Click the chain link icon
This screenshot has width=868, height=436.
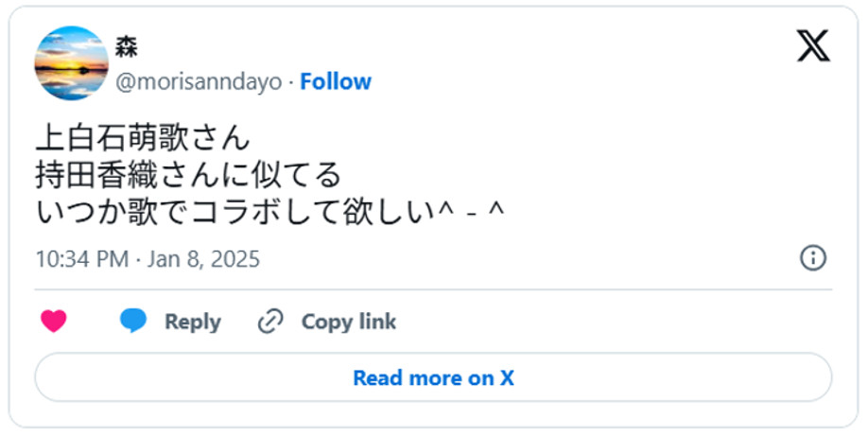(x=270, y=322)
